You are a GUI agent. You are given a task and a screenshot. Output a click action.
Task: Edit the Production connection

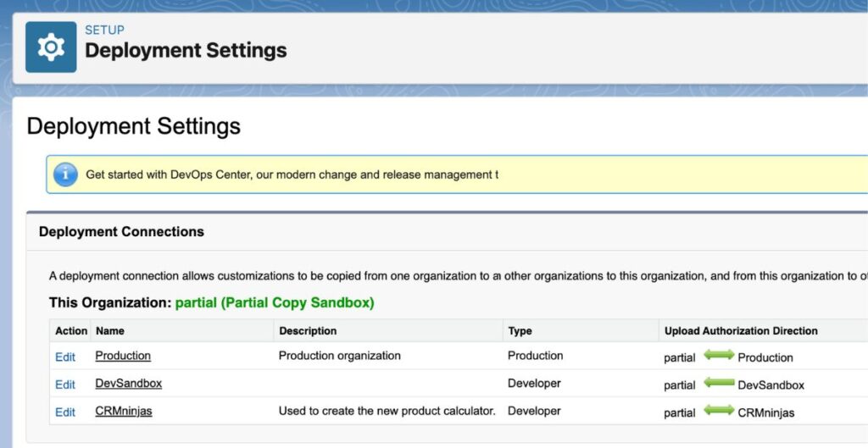(65, 357)
